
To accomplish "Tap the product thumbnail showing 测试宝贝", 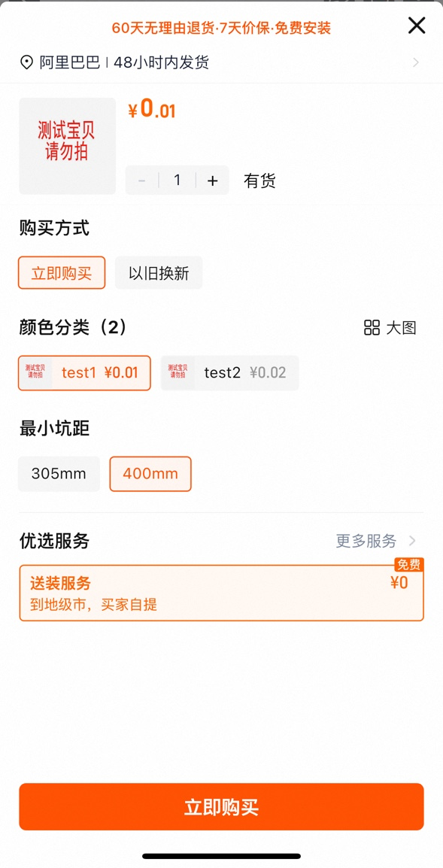I will 67,145.
